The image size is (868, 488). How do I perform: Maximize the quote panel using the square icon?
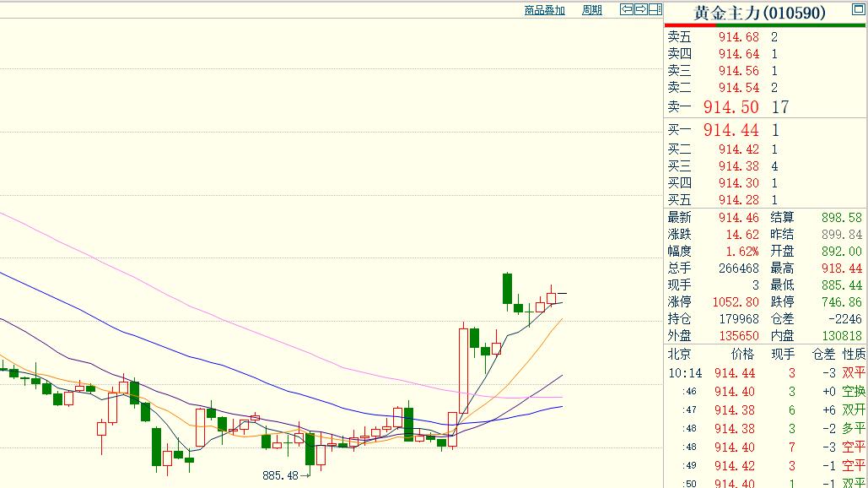tap(858, 8)
